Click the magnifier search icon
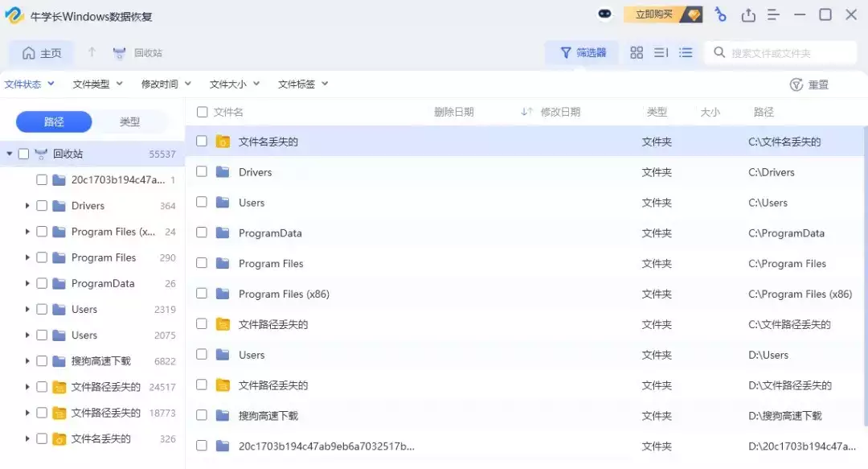 pyautogui.click(x=719, y=52)
